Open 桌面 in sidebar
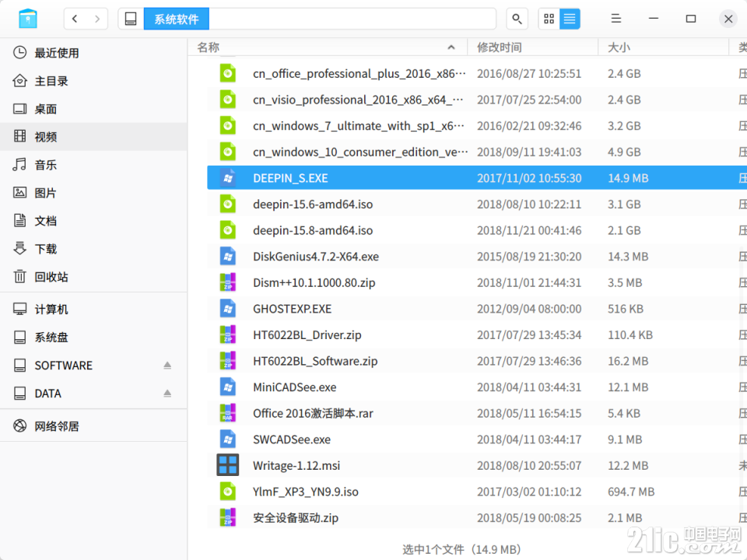This screenshot has height=560, width=747. [x=93, y=109]
